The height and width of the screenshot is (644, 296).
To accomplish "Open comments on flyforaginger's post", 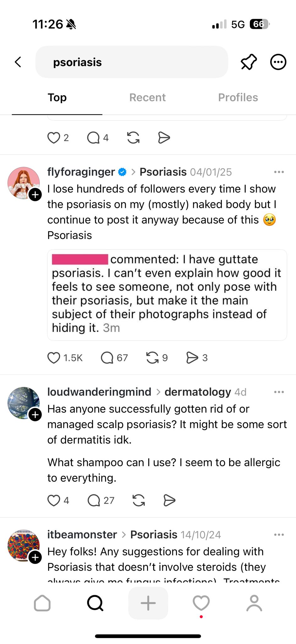I will click(107, 358).
